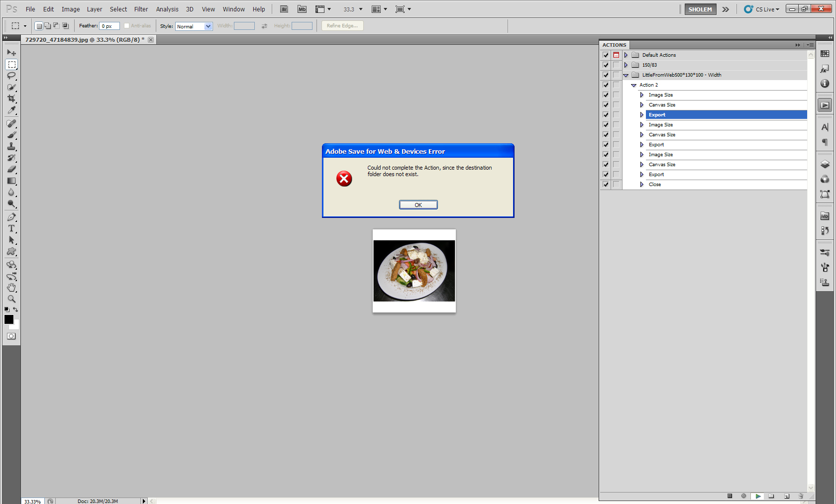Viewport: 836px width, 504px height.
Task: Select the Hand tool
Action: (x=11, y=288)
